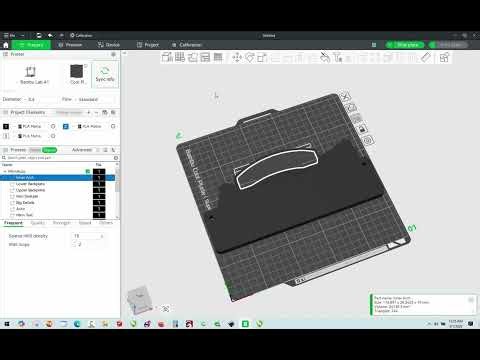Switch to the Prepare tab
Image resolution: width=480 pixels, height=360 pixels.
31,45
